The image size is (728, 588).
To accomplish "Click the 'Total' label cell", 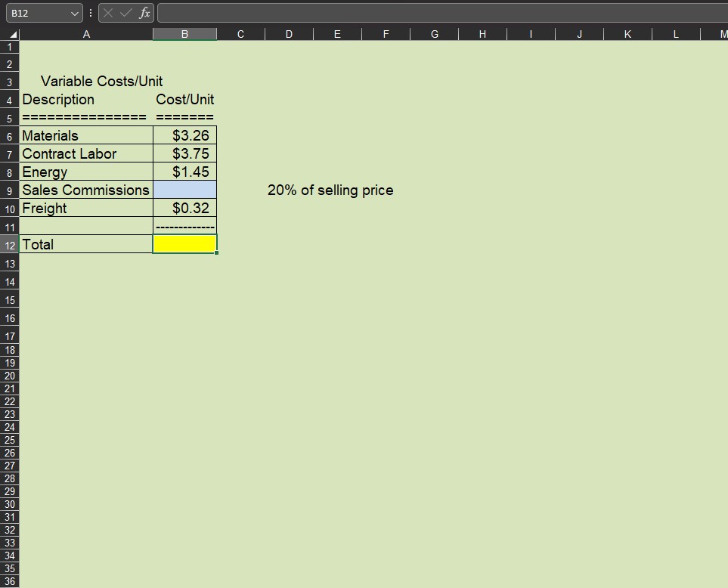I will coord(86,244).
